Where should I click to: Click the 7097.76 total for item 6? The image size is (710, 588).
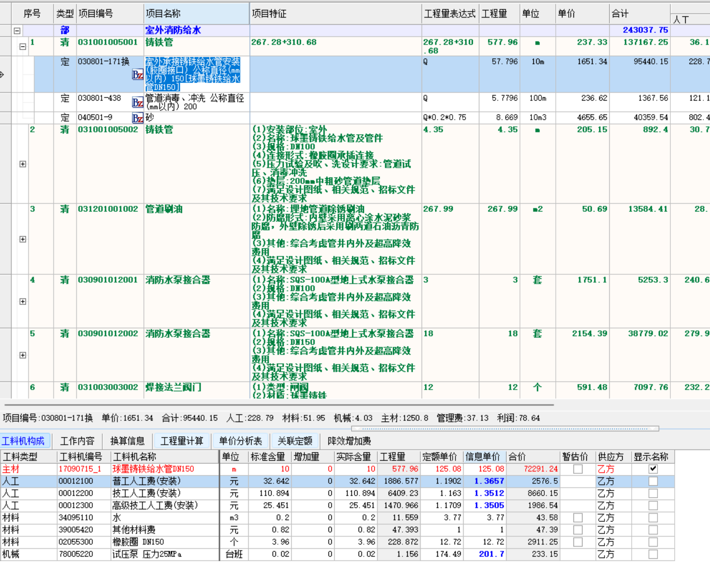pos(651,387)
